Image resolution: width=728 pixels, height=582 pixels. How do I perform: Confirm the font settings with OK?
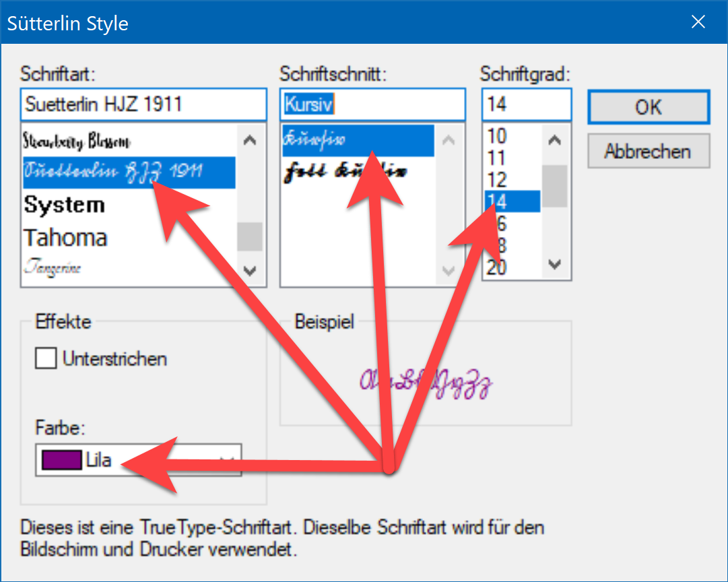click(648, 107)
